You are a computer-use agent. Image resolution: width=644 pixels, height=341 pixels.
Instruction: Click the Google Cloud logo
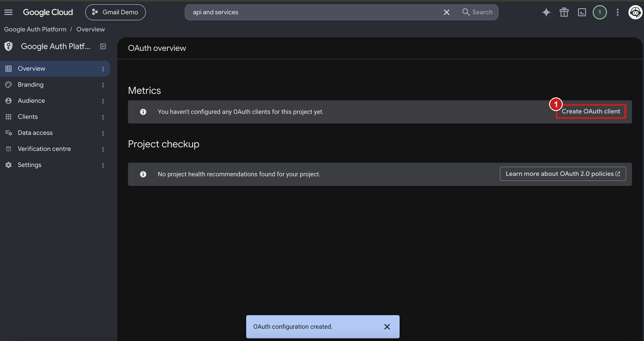coord(48,12)
